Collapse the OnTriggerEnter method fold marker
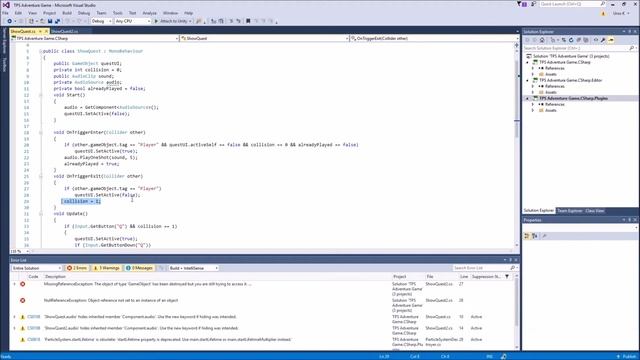The image size is (640, 360). point(40,133)
